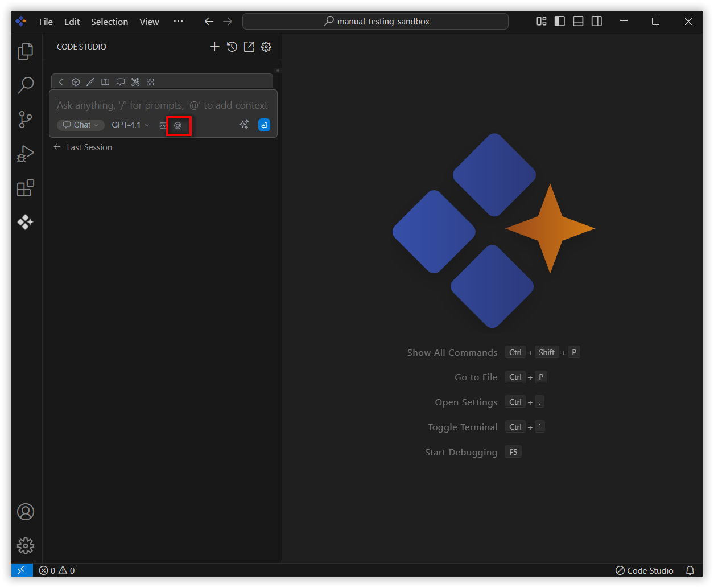The height and width of the screenshot is (588, 714).
Task: Click the Toggle Terminal label
Action: click(463, 427)
